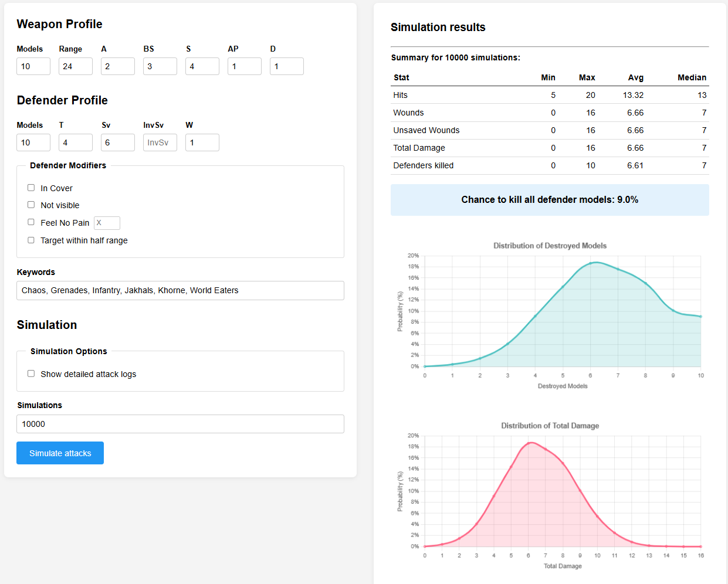
Task: Enable Target within half range
Action: pos(31,240)
